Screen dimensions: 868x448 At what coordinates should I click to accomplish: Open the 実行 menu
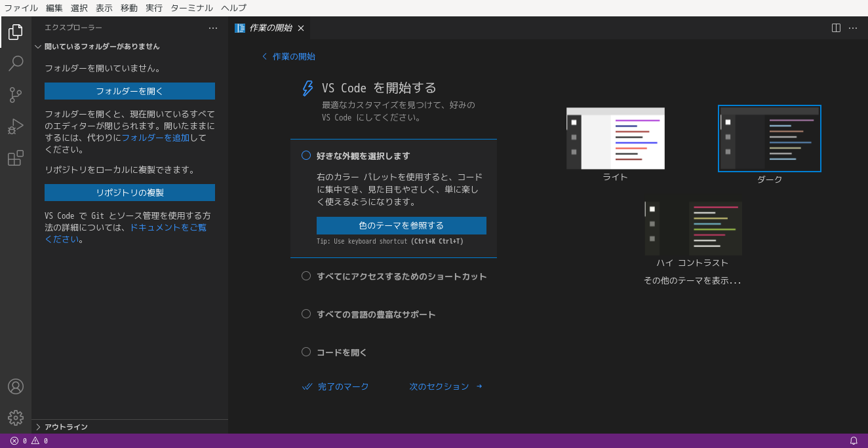point(154,8)
